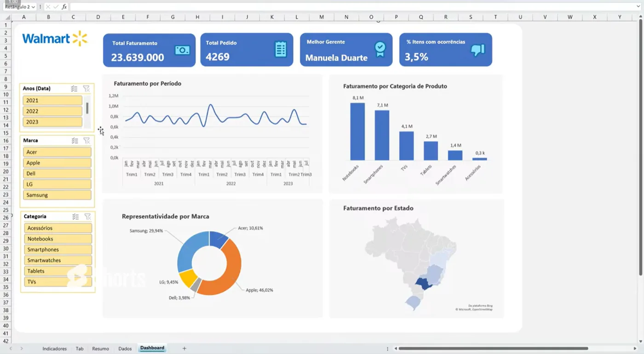644x354 pixels.
Task: Click the formula bar confirm check icon
Action: click(56, 7)
